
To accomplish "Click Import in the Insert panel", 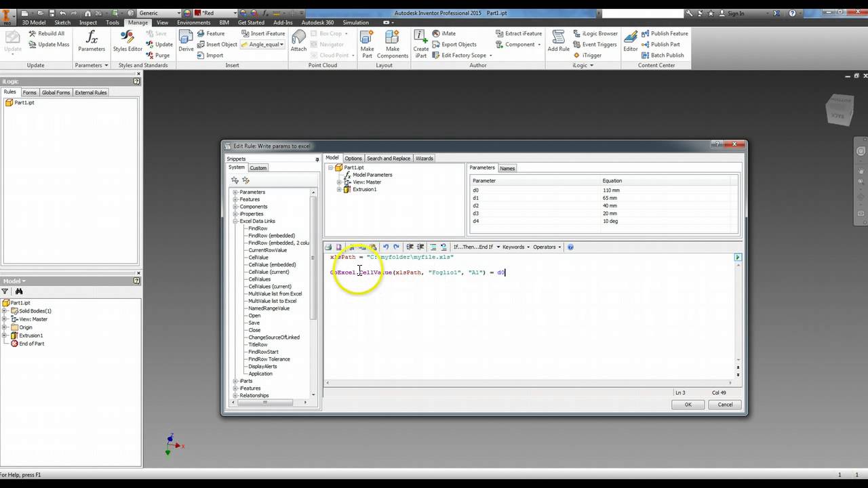I will click(210, 56).
